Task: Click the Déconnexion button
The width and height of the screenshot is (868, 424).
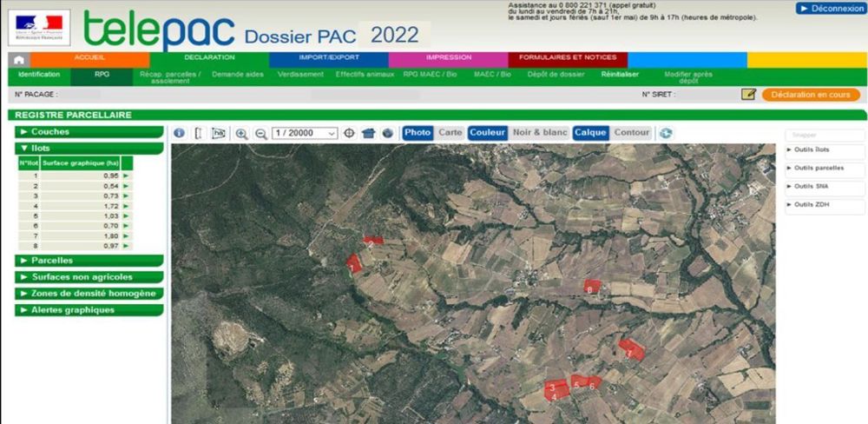Action: point(831,9)
